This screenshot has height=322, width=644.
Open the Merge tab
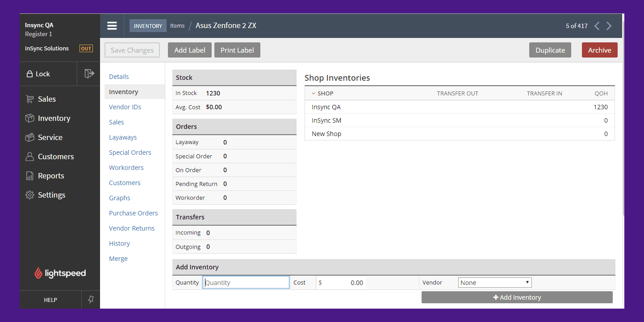(x=118, y=259)
